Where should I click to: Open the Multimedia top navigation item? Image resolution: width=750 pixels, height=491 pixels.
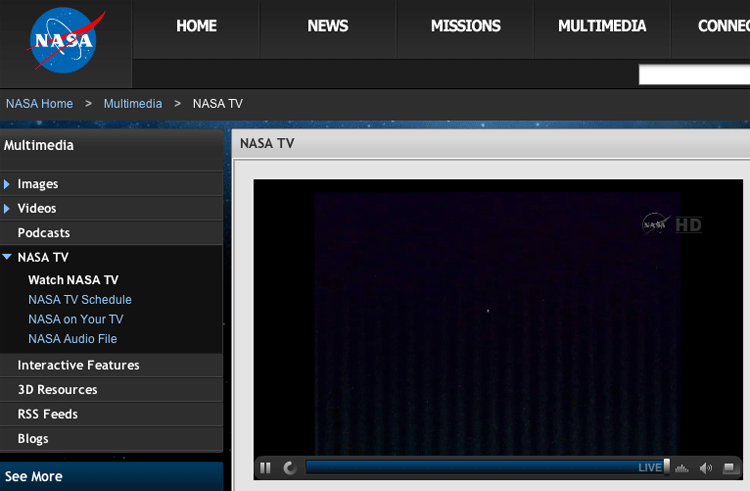602,27
